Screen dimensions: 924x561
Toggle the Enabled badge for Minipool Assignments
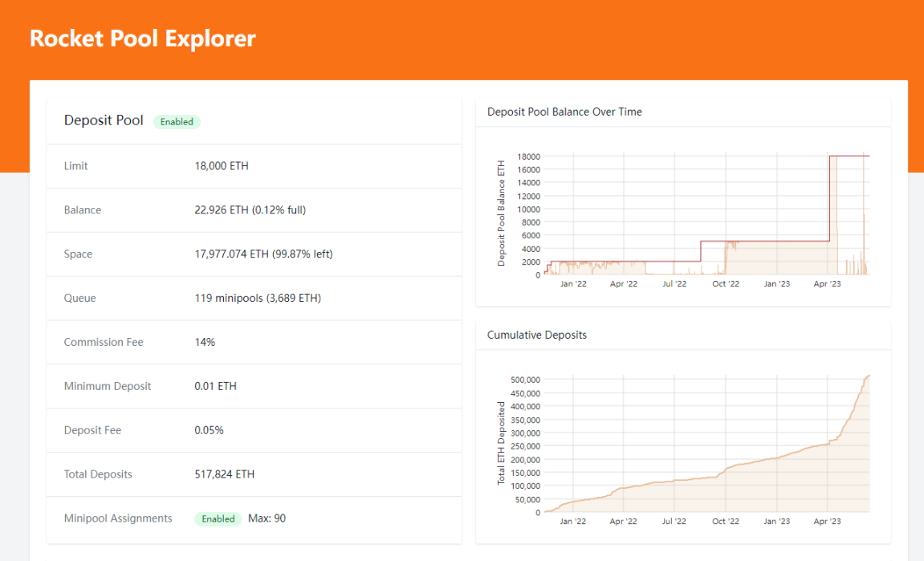click(x=218, y=518)
